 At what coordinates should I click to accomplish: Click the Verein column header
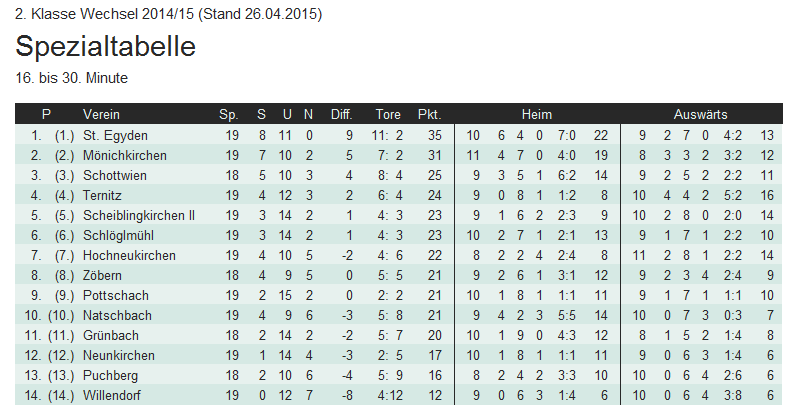(x=101, y=114)
